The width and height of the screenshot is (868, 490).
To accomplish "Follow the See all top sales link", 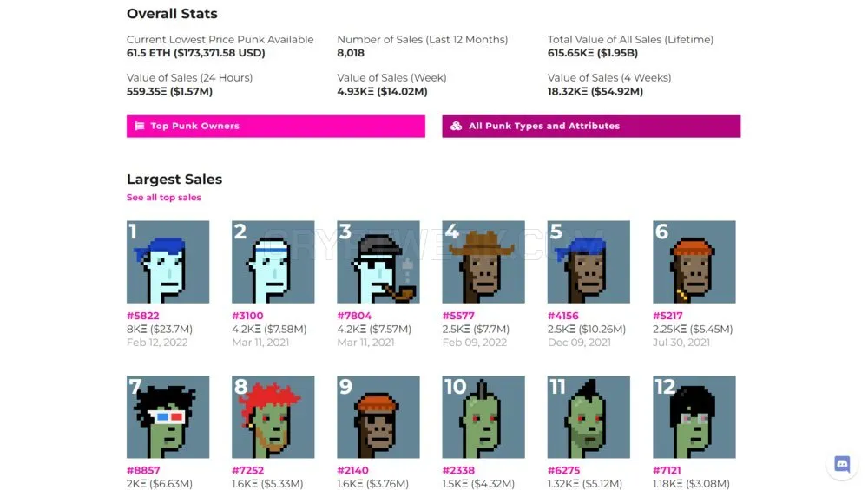I will point(164,198).
